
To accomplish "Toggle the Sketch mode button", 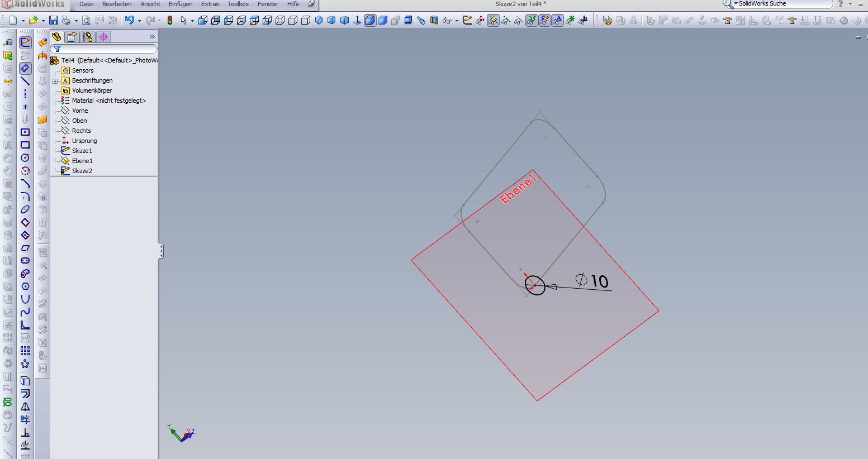I will pos(25,42).
